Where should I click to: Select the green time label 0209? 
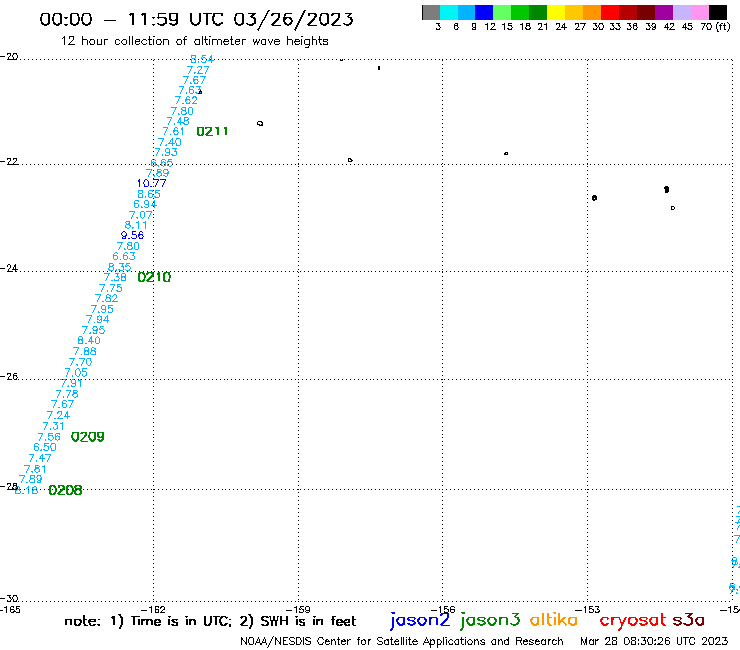pos(87,437)
